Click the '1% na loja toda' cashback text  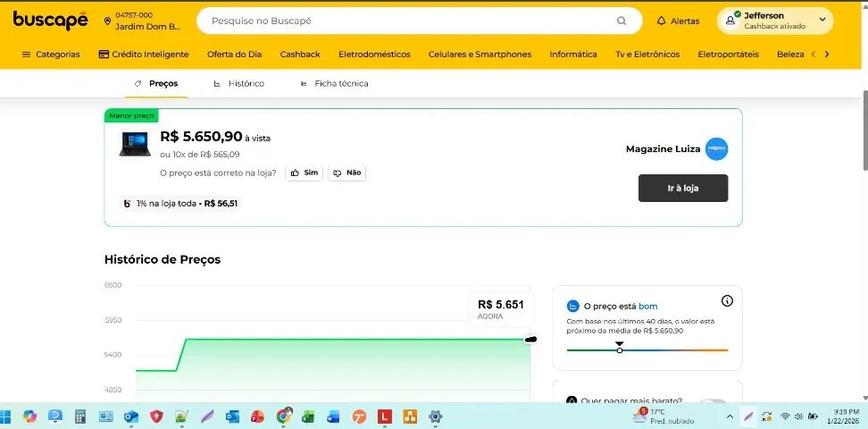pos(167,204)
